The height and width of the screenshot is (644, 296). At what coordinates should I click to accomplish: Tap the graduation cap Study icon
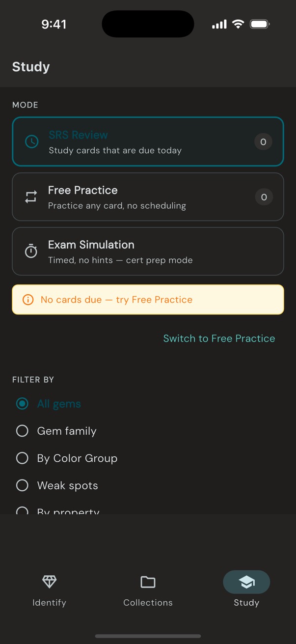click(246, 582)
